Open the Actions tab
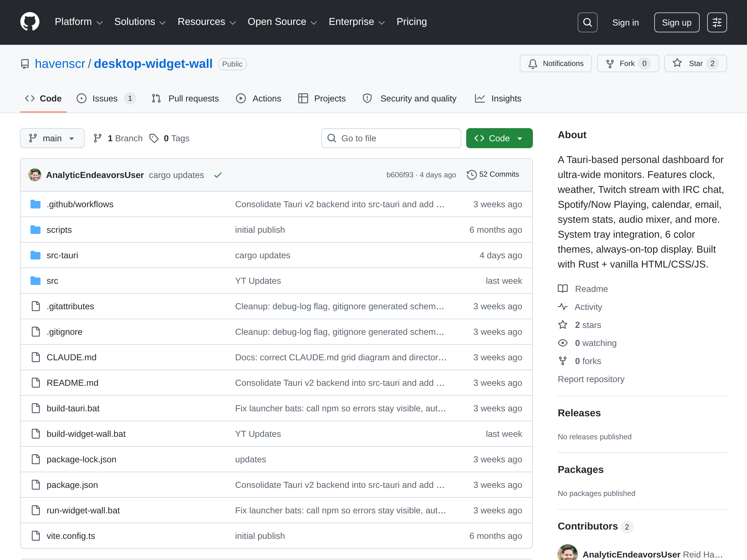Viewport: 747px width, 560px height. pyautogui.click(x=258, y=99)
